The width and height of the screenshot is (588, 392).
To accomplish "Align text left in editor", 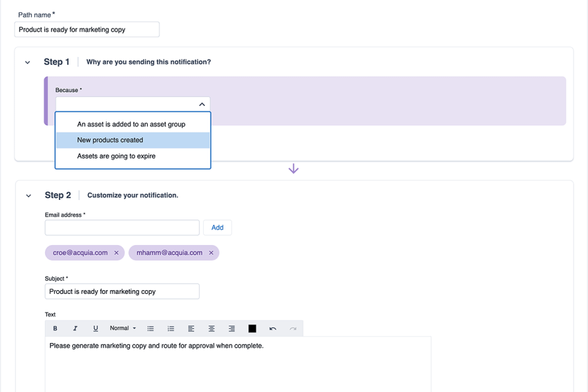I will point(191,329).
